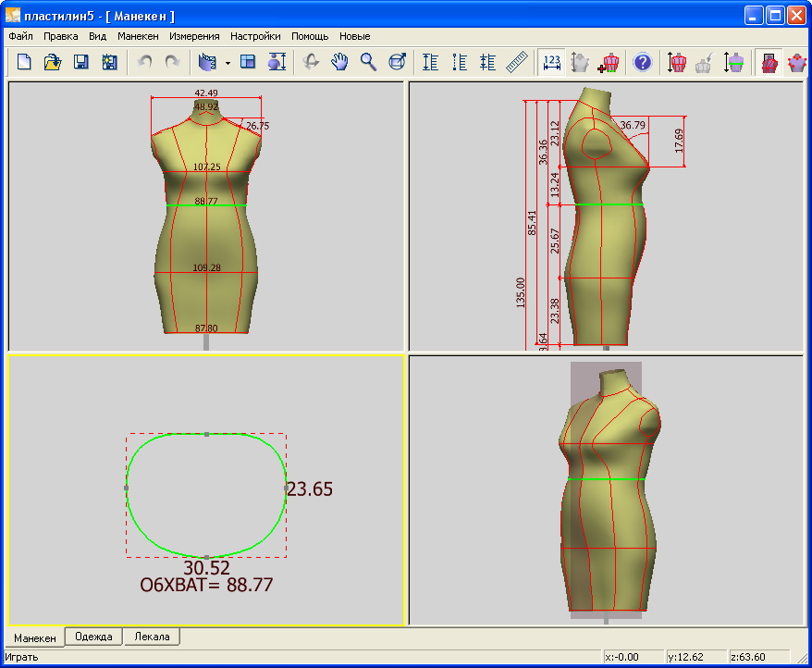Open help via the question mark icon
The image size is (812, 668).
click(x=642, y=62)
